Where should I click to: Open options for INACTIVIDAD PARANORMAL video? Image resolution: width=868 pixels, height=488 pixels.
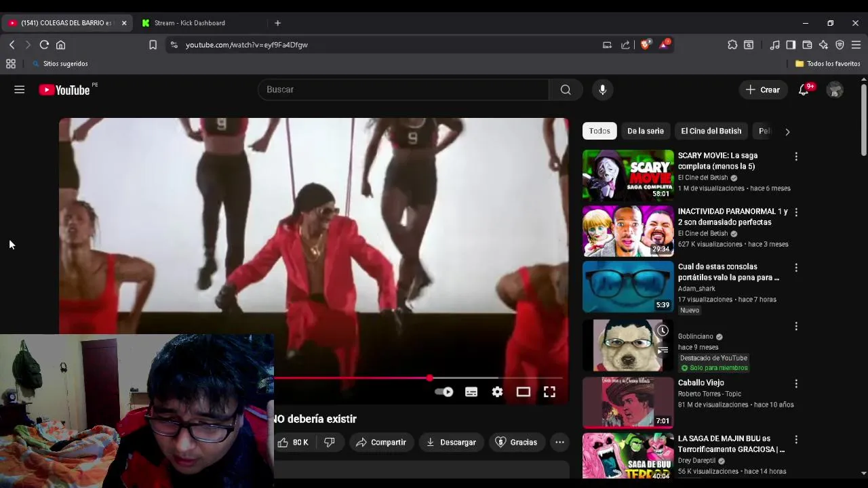pyautogui.click(x=796, y=212)
